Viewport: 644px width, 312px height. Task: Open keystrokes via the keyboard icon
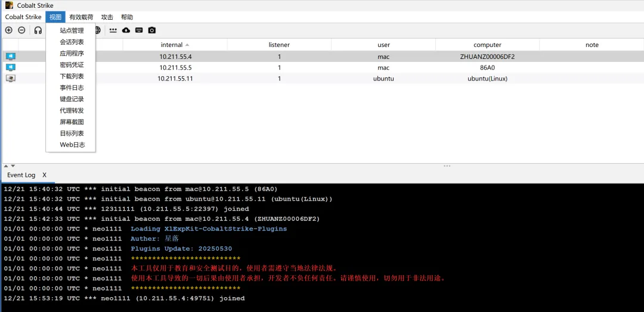[139, 30]
